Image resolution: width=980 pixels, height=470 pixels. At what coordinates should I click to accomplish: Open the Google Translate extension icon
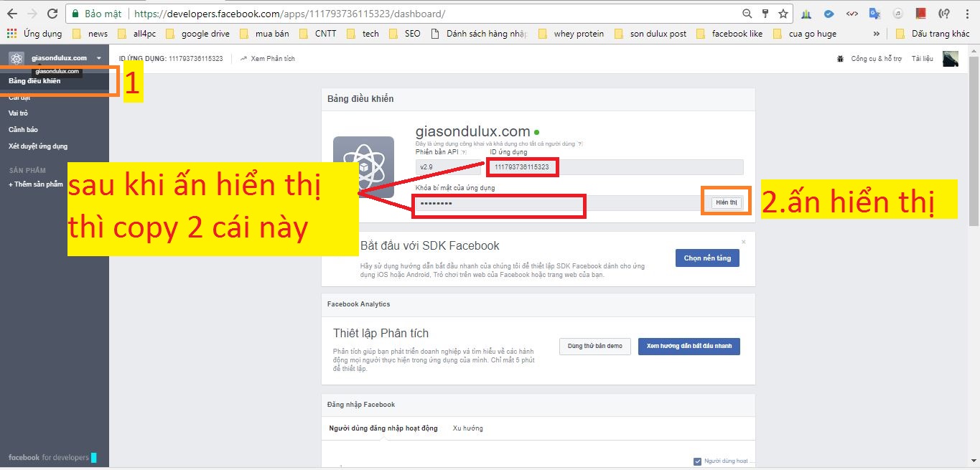pos(874,14)
